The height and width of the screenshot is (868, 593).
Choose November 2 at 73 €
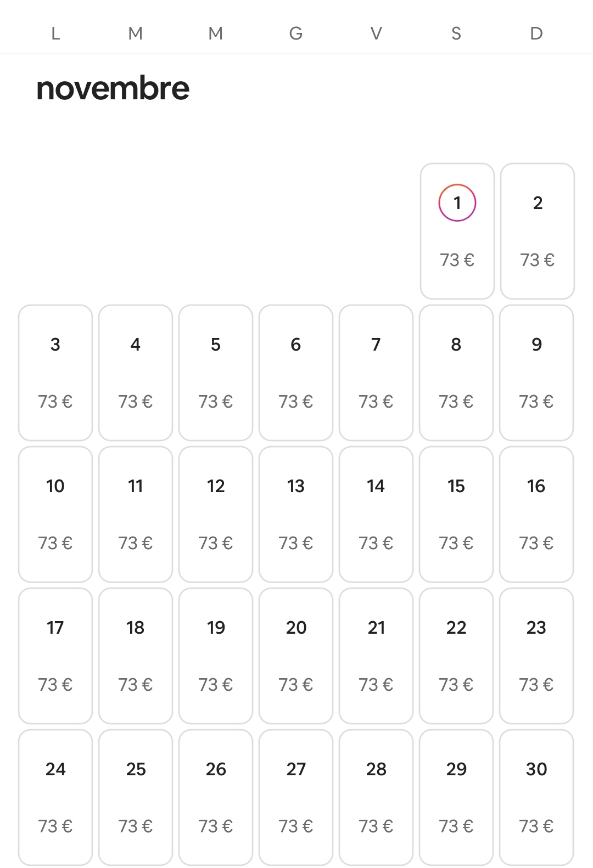click(537, 230)
